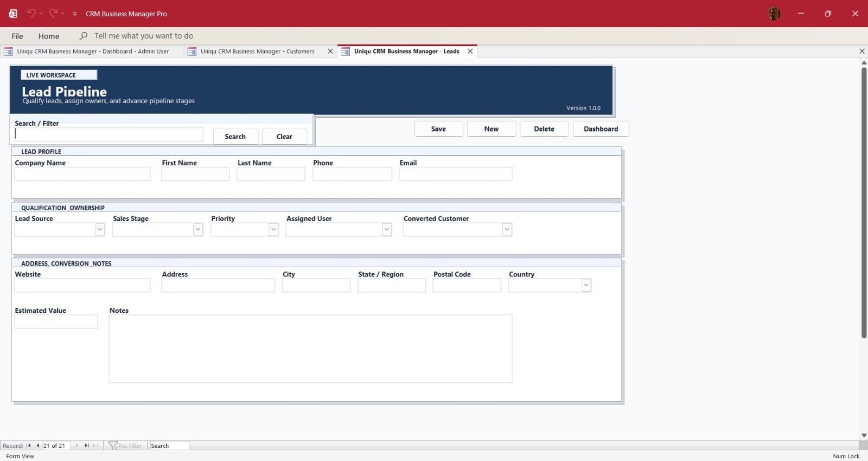Screen dimensions: 868x461
Task: Click the Redo arrow in quick access toolbar
Action: [x=53, y=13]
